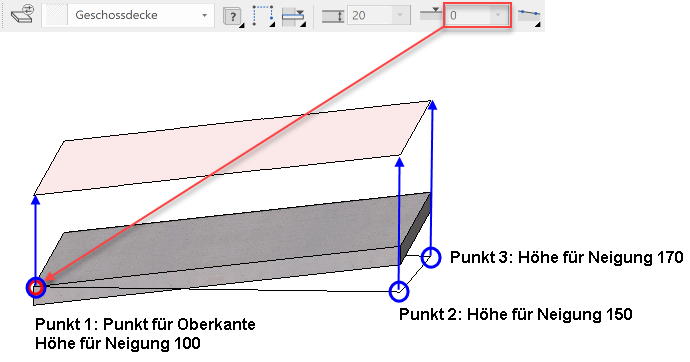690x362 pixels.
Task: Click the 'Punkt 3: Höhe für Neigung 170' label
Action: (566, 257)
